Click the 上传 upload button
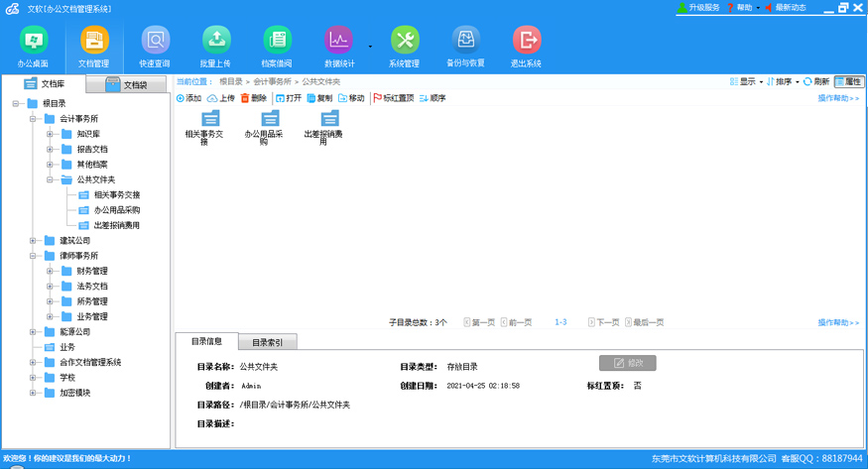The width and height of the screenshot is (868, 469). pyautogui.click(x=221, y=98)
